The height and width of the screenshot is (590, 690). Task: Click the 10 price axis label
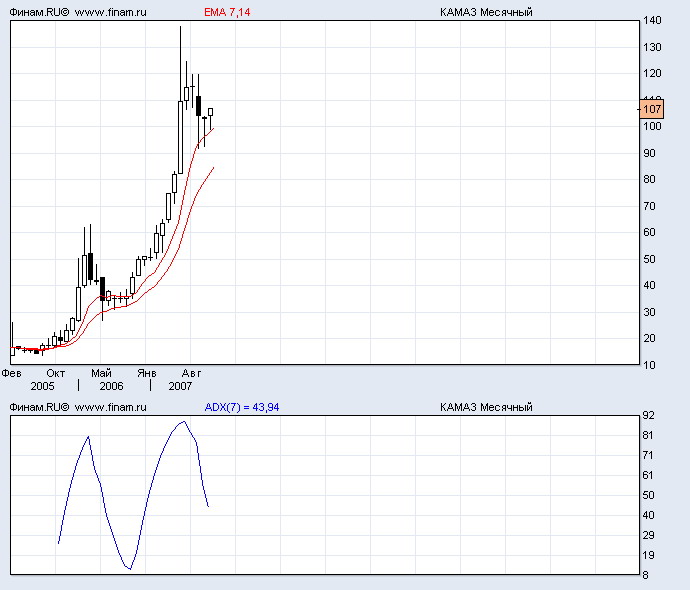pos(650,365)
